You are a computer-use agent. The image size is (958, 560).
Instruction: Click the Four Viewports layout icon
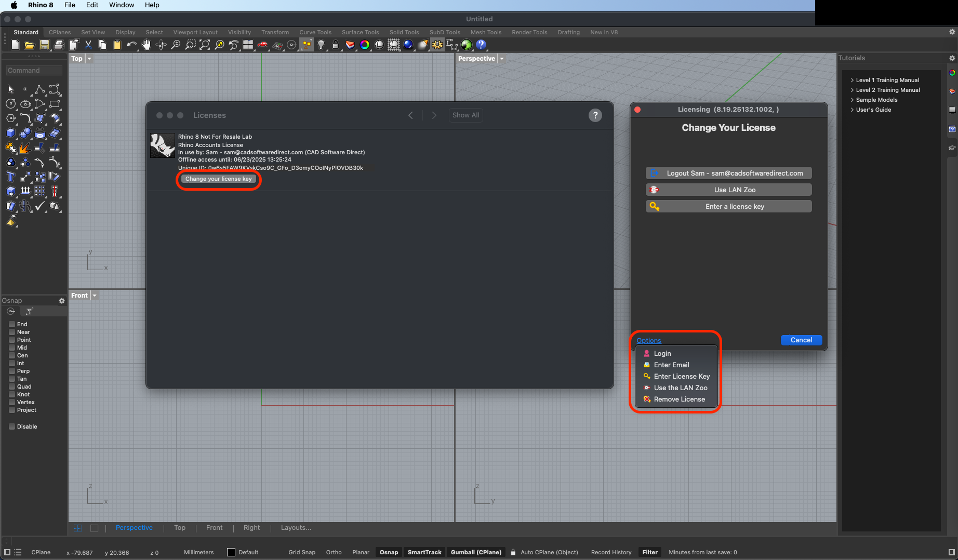coord(248,45)
